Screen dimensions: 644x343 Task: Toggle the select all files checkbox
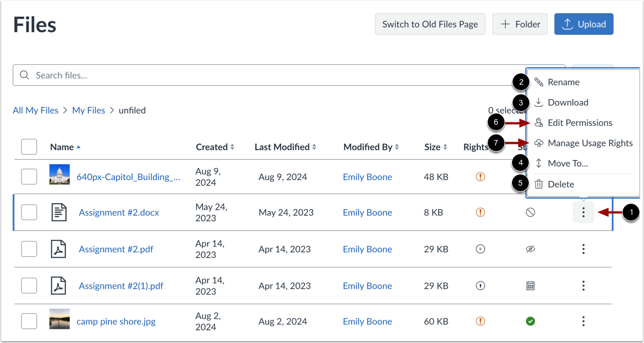click(29, 147)
